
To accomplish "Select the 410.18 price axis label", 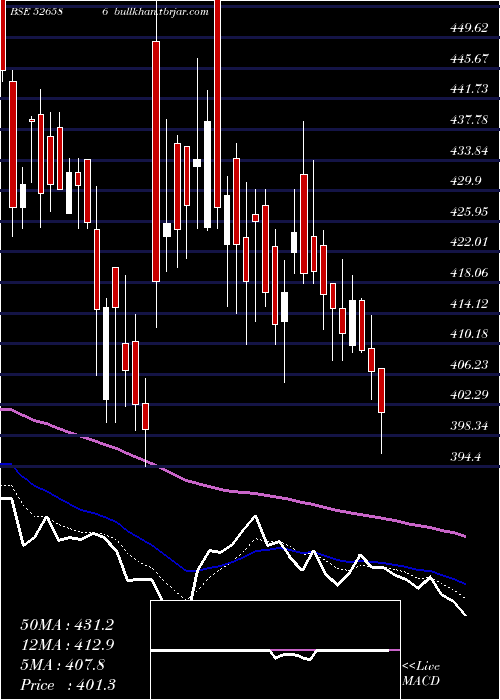I will [469, 334].
